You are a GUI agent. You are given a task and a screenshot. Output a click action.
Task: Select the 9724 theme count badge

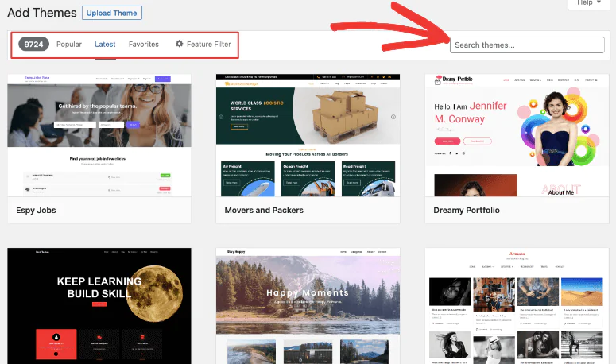pos(33,44)
